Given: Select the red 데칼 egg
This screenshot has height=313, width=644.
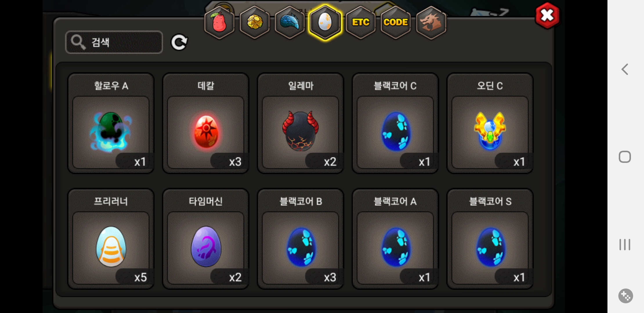Looking at the screenshot, I should 206,123.
